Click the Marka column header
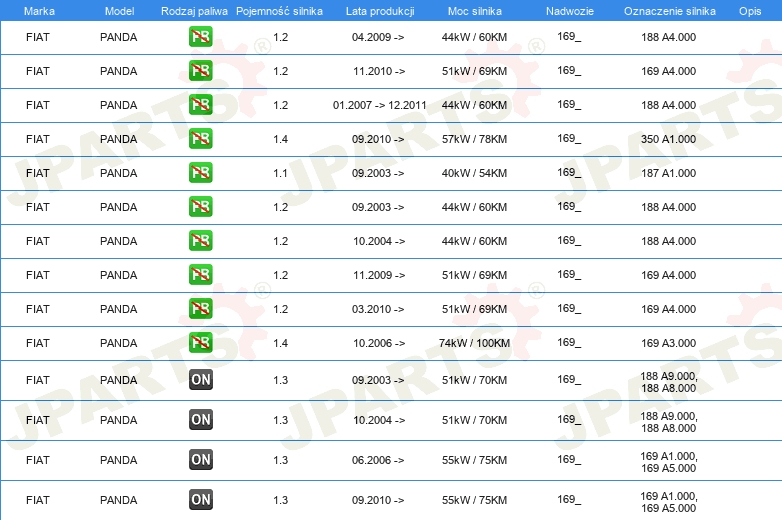This screenshot has height=520, width=782. (x=39, y=11)
